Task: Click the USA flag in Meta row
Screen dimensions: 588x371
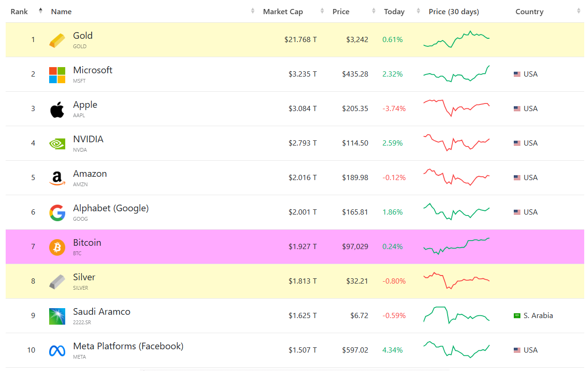Action: pos(517,350)
